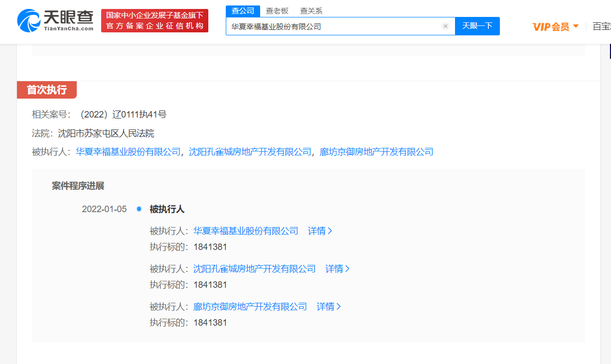The height and width of the screenshot is (364, 611).
Task: Open 廊坊京御房地产开发有限公司 link in the top 被执行人 line
Action: click(377, 152)
